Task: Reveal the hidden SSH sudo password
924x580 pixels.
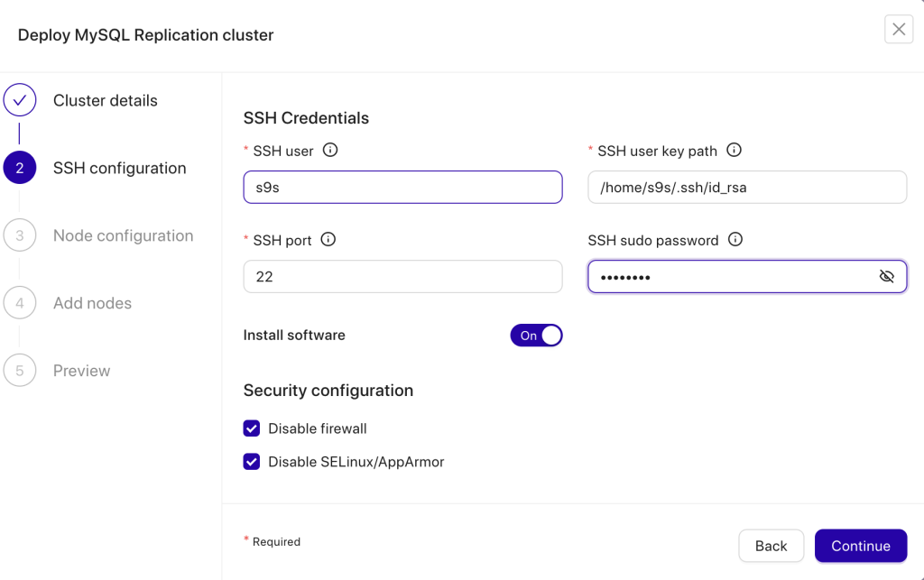Action: tap(885, 276)
